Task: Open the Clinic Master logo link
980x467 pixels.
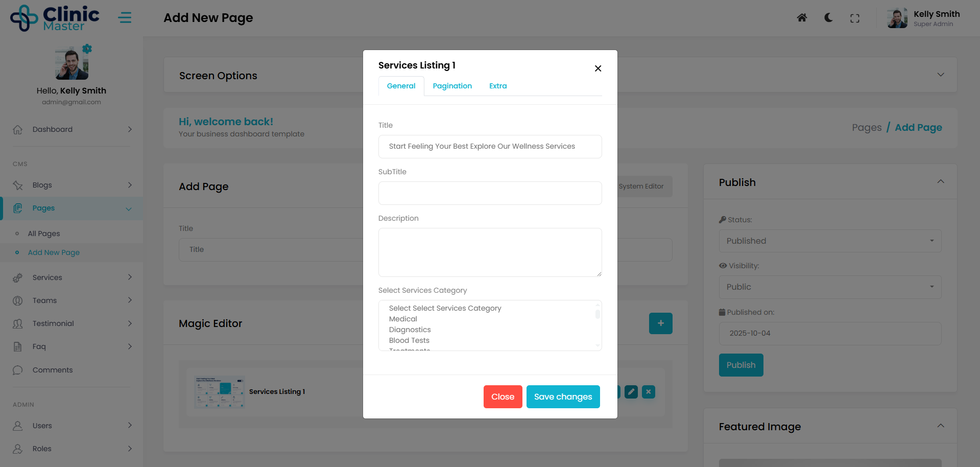Action: [x=55, y=18]
